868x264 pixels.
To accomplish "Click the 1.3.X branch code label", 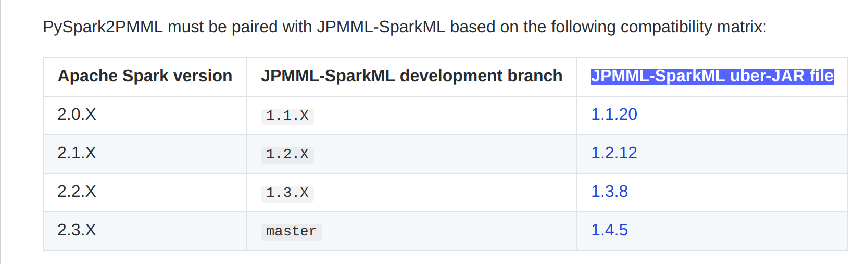I will [287, 193].
